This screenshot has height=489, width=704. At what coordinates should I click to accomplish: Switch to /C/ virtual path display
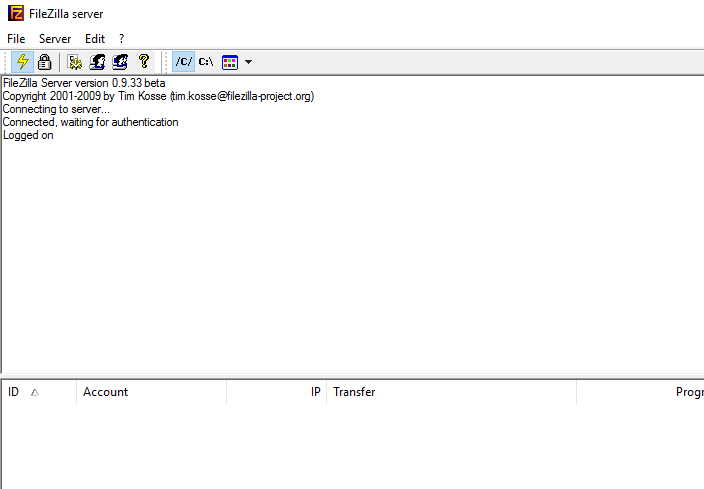[x=184, y=62]
